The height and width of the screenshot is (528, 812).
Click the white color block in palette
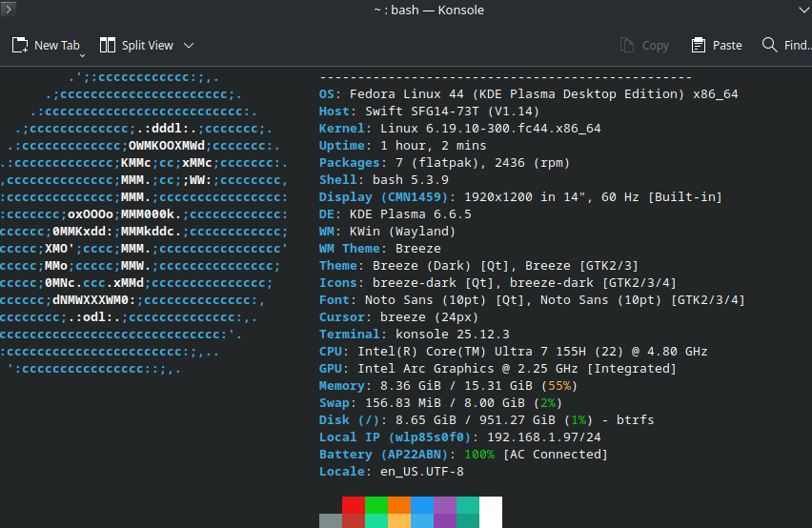click(x=491, y=512)
